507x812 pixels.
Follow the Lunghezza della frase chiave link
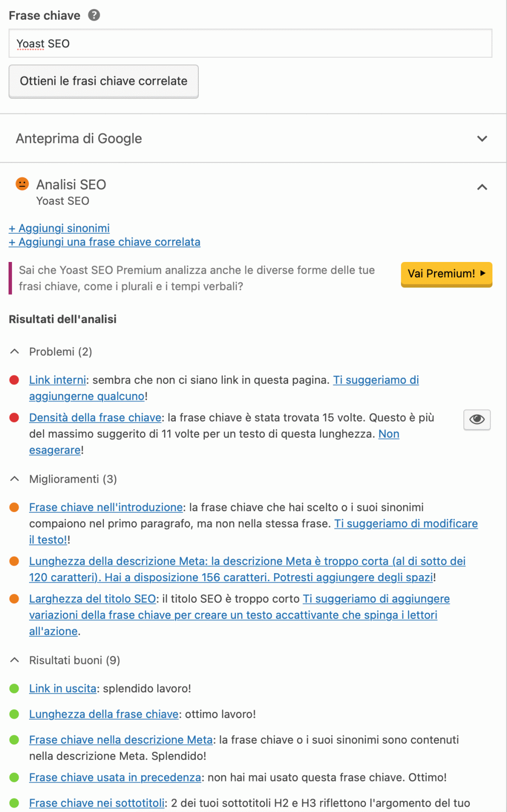104,714
